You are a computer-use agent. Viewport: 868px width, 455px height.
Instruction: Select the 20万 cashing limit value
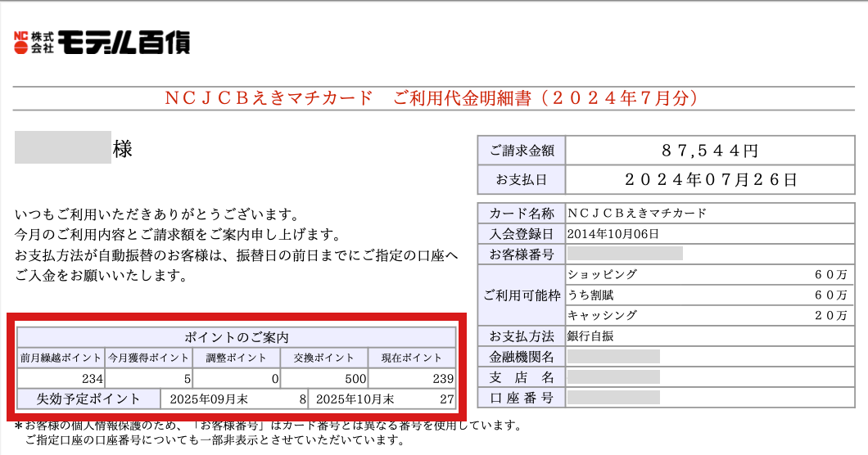[x=830, y=316]
